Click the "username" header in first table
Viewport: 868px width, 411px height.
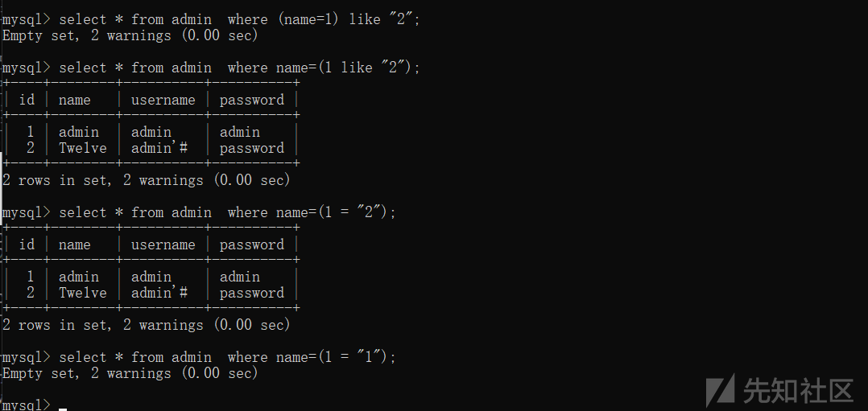(x=163, y=100)
